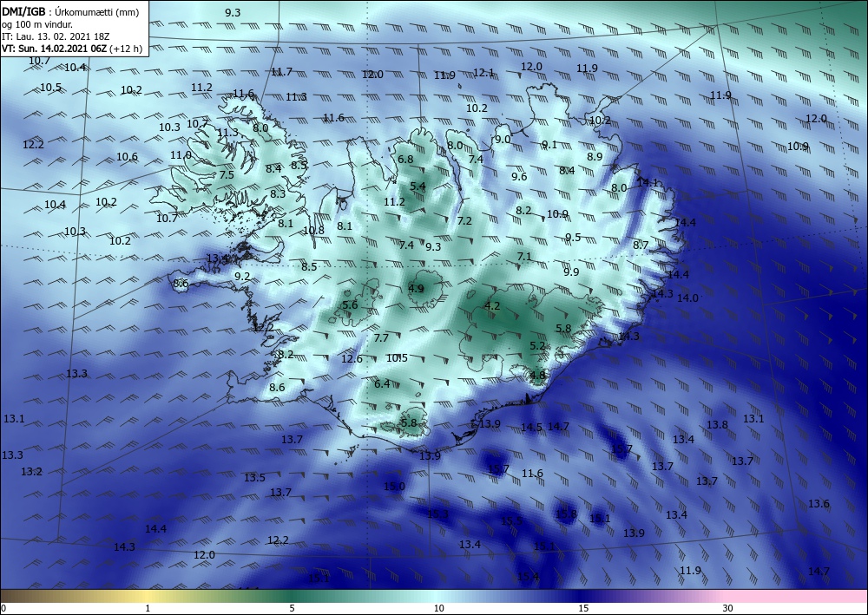The image size is (868, 615).
Task: Click the color scale label 1
Action: point(148,608)
